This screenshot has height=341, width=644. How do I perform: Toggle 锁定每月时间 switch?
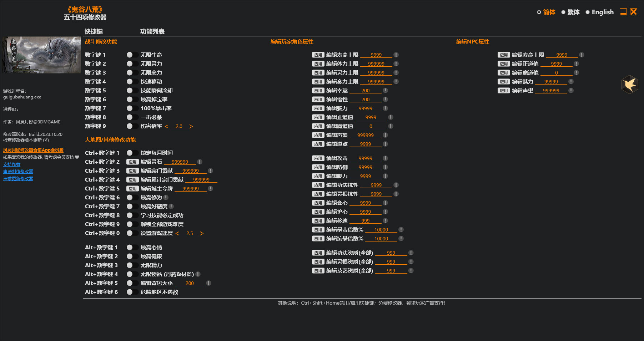click(132, 153)
